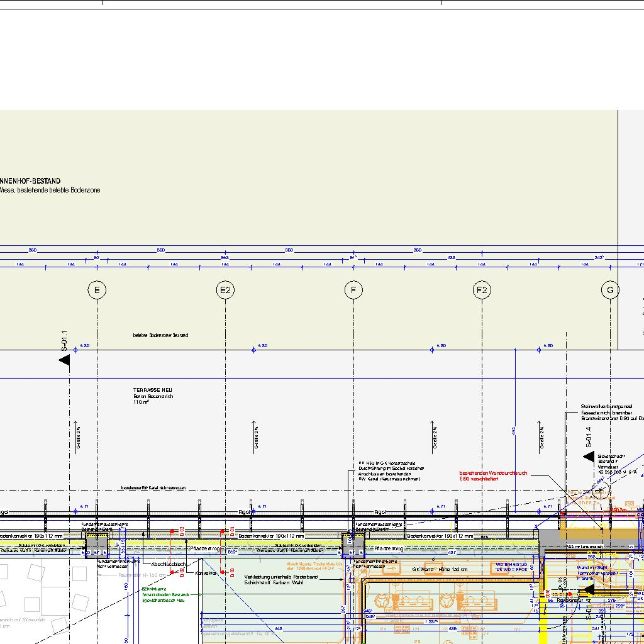Viewport: 644px width, 644px height.
Task: Click the Steinwollverbundpaneel annotation text
Action: 607,406
